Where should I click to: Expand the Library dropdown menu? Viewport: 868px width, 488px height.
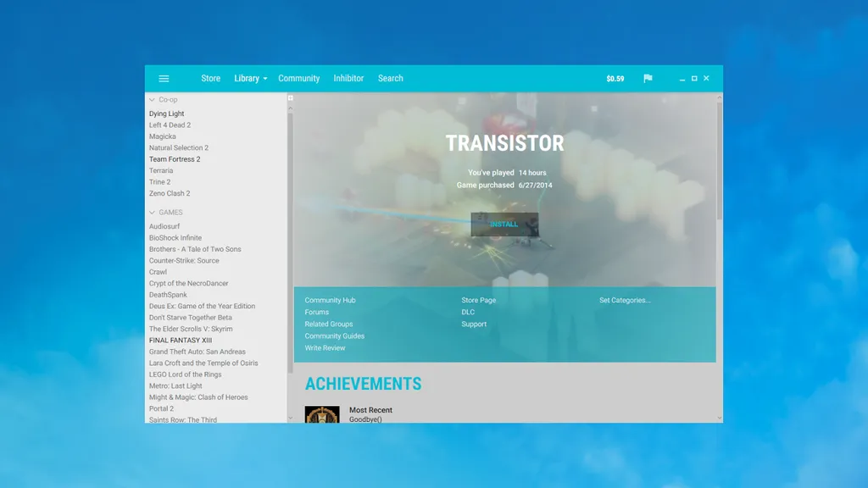click(x=251, y=79)
